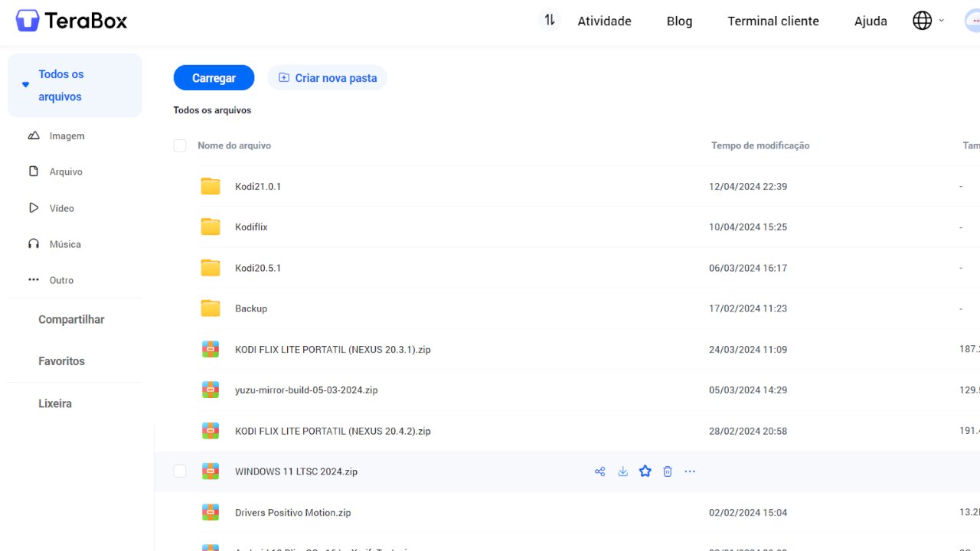Image resolution: width=980 pixels, height=551 pixels.
Task: Click the date 05/03/2024 14:29
Action: 748,390
